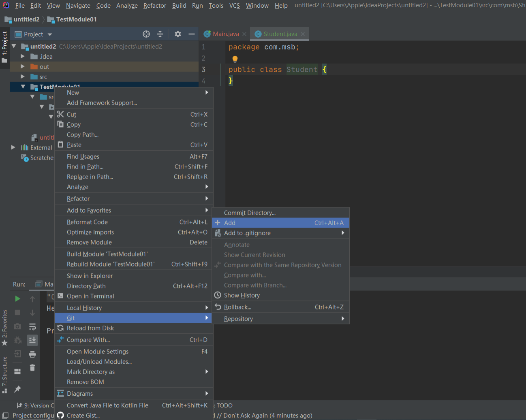Image resolution: width=526 pixels, height=420 pixels.
Task: Hide the Project panel with minus icon
Action: click(x=192, y=34)
